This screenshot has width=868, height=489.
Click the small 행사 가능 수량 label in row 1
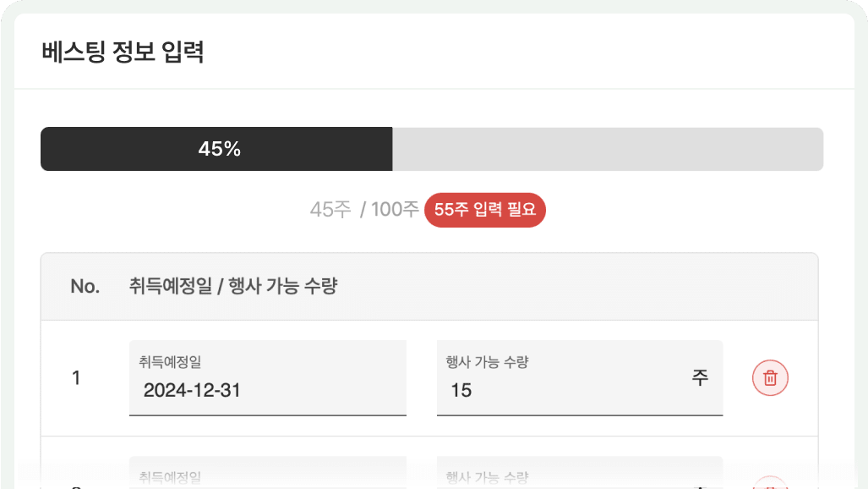click(x=487, y=362)
